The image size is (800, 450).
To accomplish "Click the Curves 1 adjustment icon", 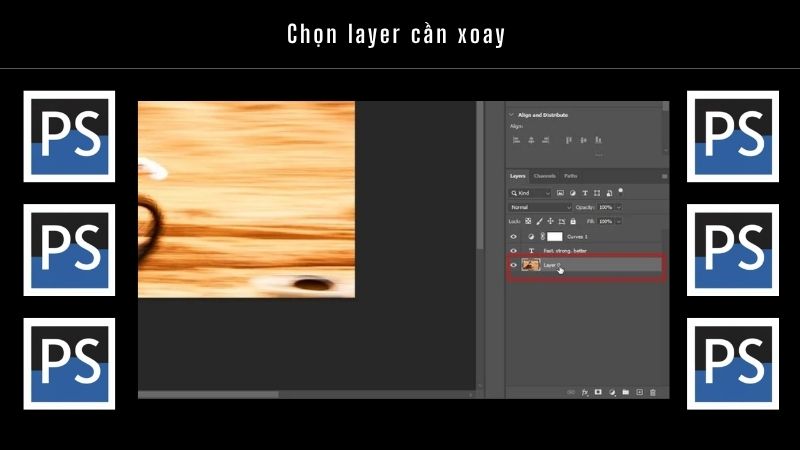I will point(531,236).
